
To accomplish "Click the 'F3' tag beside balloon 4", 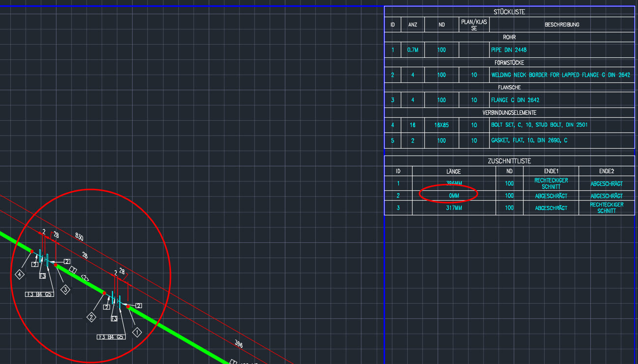I will [x=43, y=276].
